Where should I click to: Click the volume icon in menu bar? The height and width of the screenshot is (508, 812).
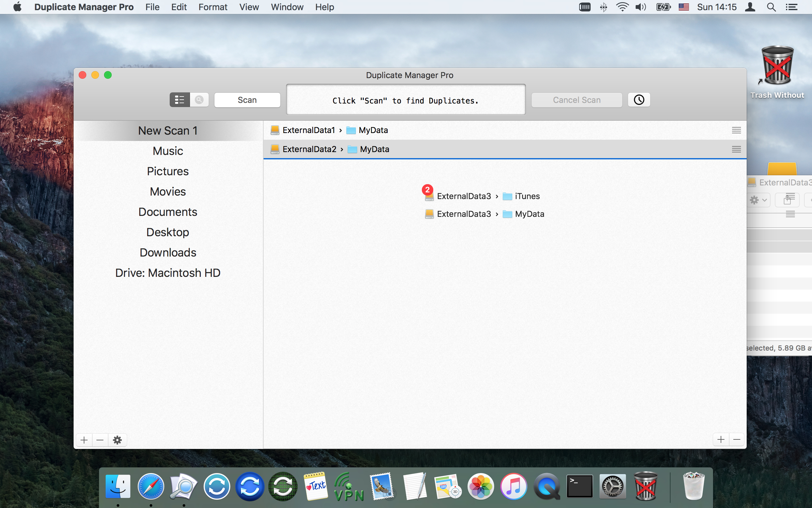tap(641, 7)
